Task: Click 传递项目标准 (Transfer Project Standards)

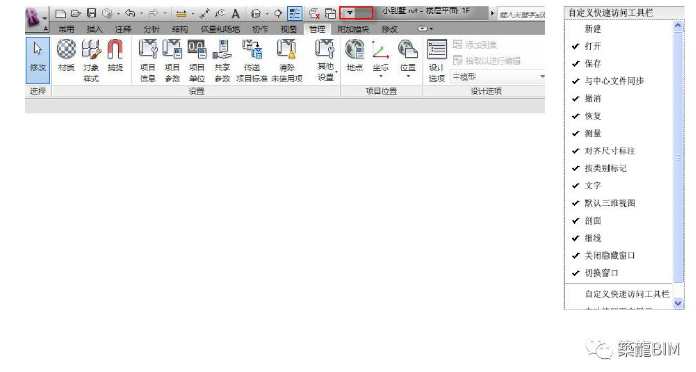Action: pos(252,60)
